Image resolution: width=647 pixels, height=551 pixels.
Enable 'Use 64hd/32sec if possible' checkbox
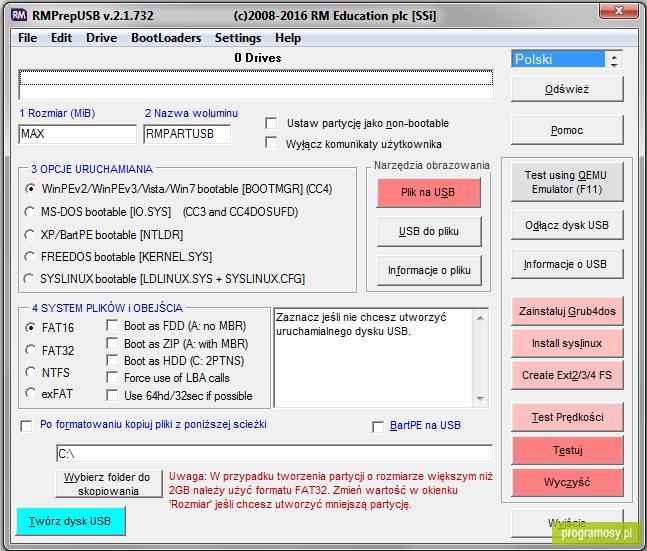(112, 395)
